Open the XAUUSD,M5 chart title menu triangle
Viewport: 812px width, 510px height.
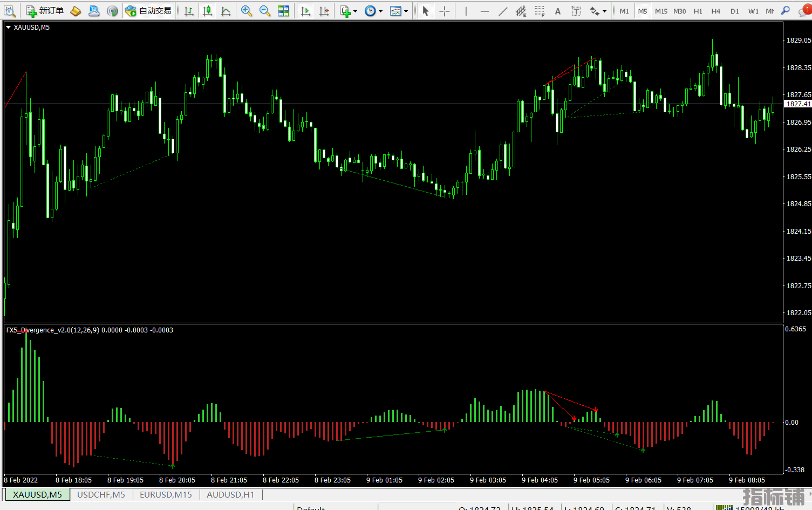click(8, 27)
